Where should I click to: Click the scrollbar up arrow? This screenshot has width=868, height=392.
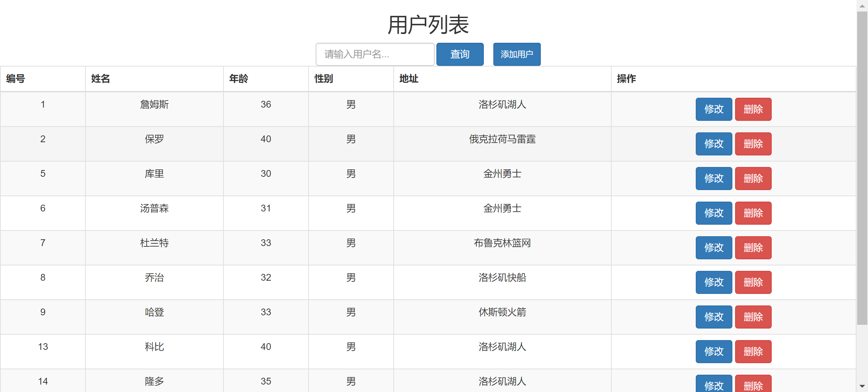coord(862,5)
